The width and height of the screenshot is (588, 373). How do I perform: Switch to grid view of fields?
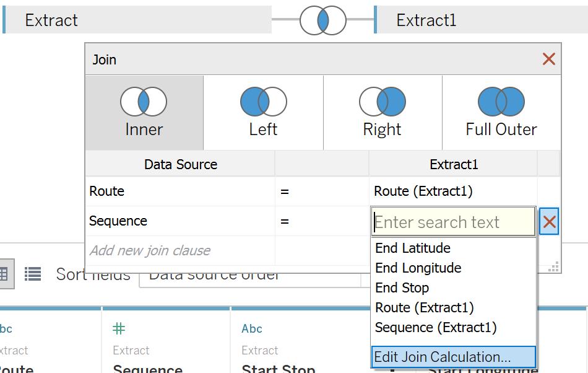click(x=5, y=274)
